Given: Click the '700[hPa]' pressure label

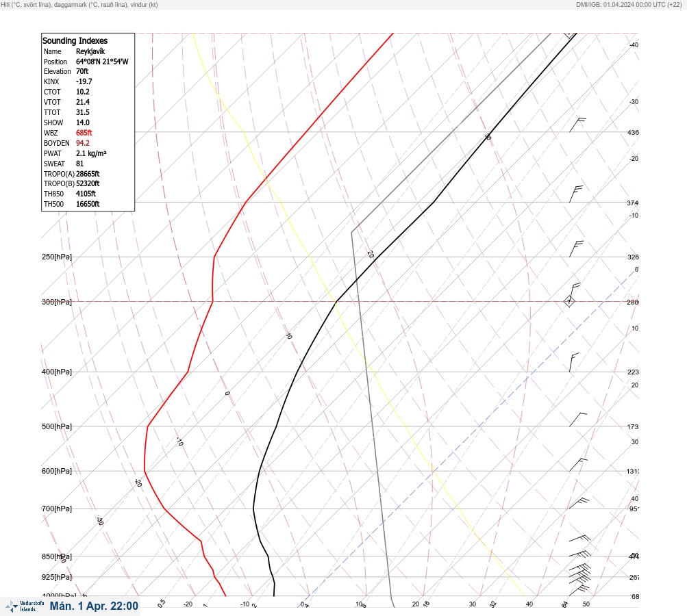Looking at the screenshot, I should pyautogui.click(x=57, y=509).
